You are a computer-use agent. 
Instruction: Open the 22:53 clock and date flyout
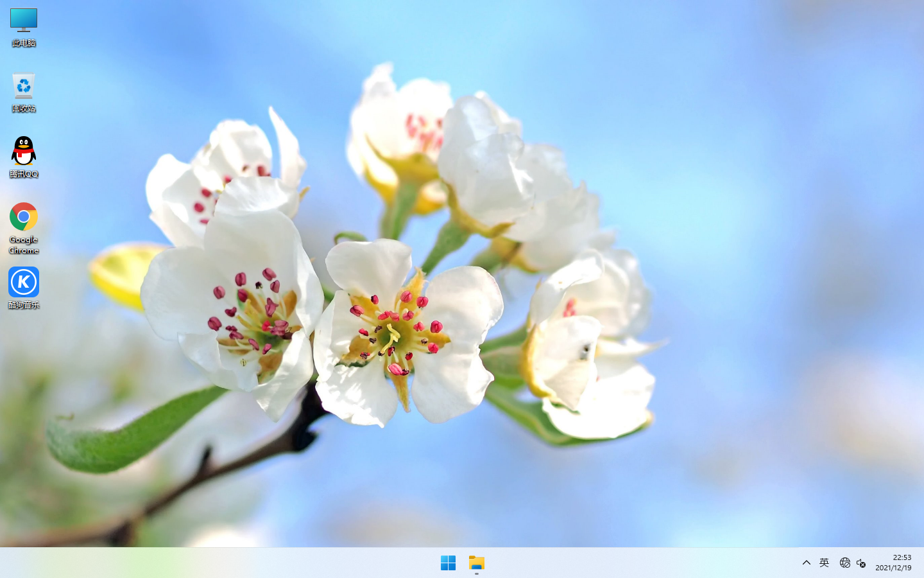click(893, 563)
